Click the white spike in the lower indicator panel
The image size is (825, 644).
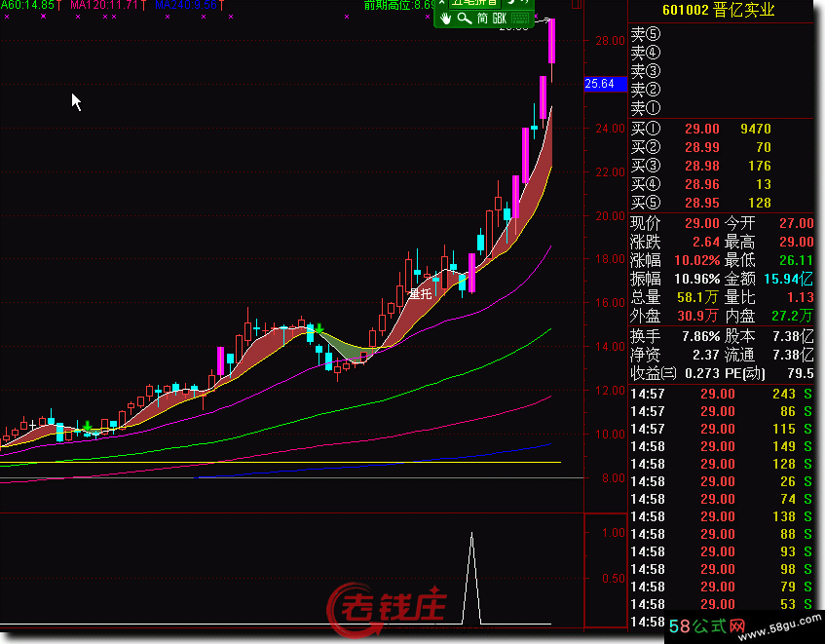[471, 579]
